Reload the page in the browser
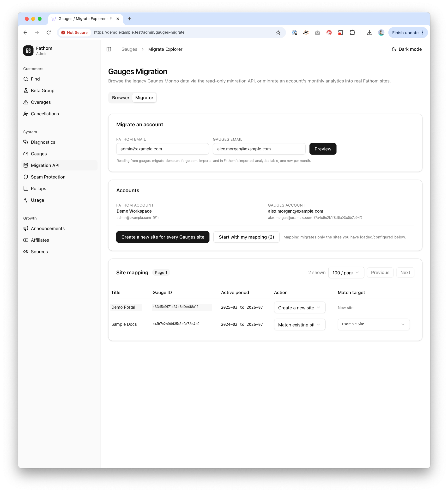This screenshot has height=492, width=448. click(49, 32)
